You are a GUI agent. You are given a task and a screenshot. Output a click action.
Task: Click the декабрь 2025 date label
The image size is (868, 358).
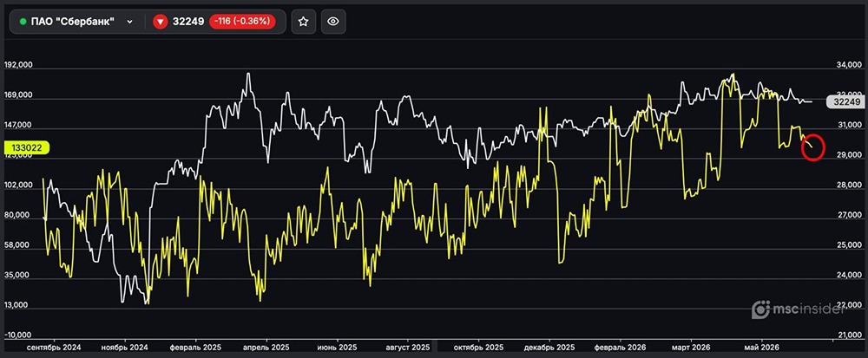click(549, 348)
